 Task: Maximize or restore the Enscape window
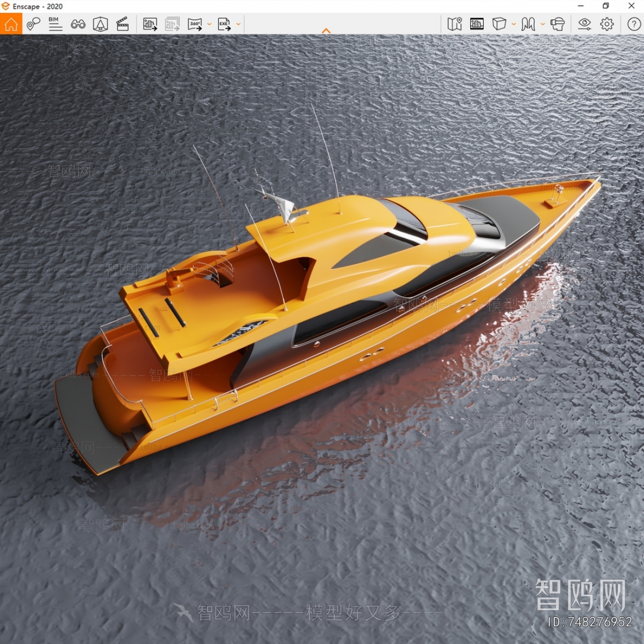click(x=606, y=6)
